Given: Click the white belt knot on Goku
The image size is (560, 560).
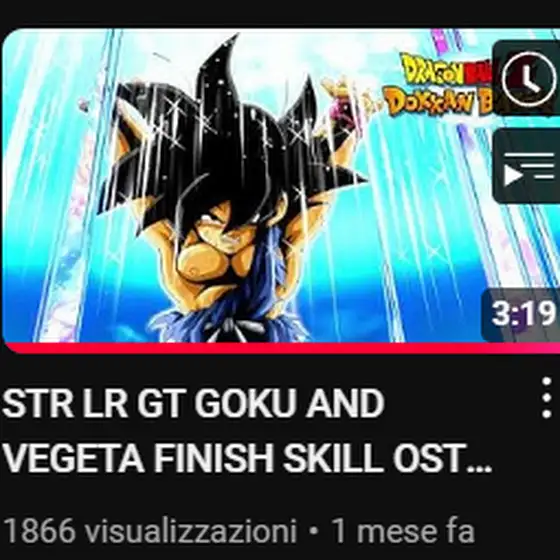Looking at the screenshot, I should (x=234, y=329).
